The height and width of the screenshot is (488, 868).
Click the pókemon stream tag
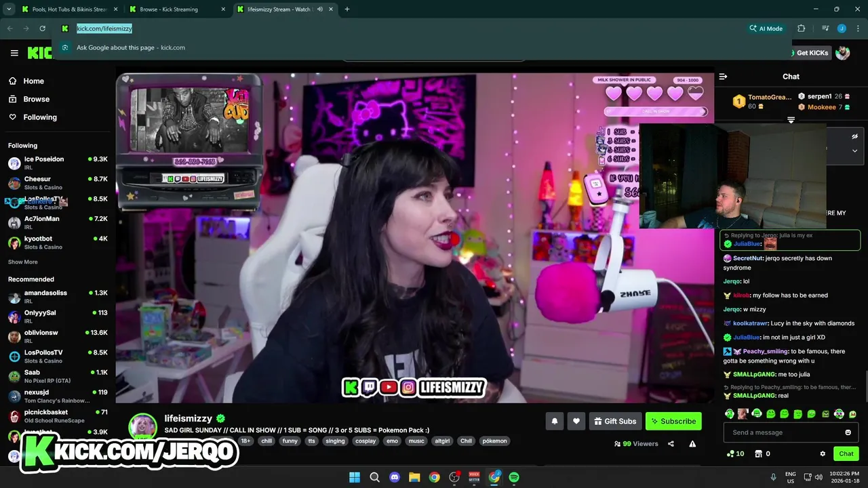coord(494,441)
